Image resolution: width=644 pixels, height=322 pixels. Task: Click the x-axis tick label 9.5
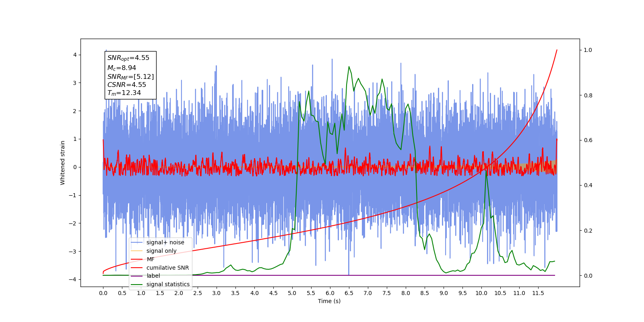[x=462, y=293]
